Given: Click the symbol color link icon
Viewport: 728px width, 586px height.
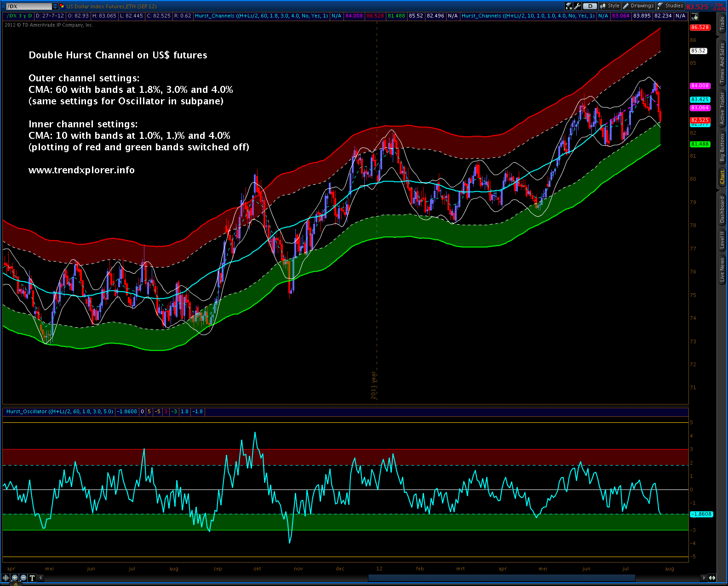Looking at the screenshot, I should click(62, 6).
